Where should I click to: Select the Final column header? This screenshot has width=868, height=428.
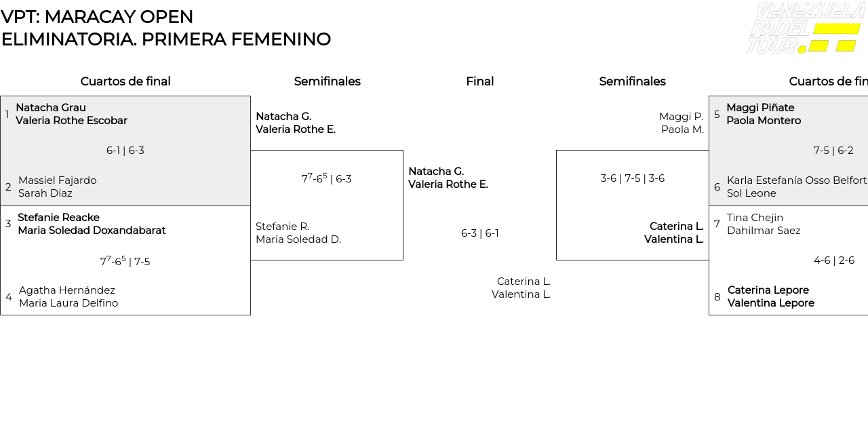[480, 81]
